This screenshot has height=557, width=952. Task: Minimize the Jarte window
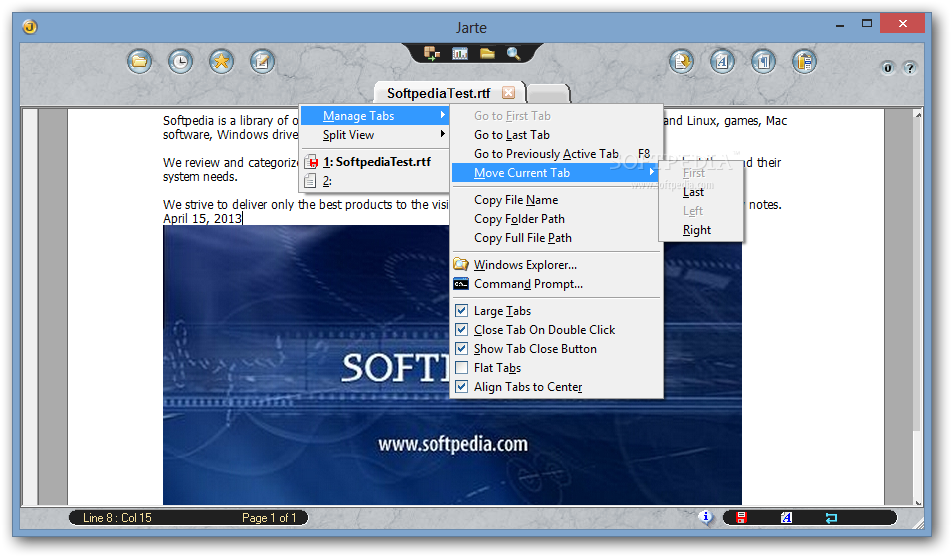pos(840,24)
